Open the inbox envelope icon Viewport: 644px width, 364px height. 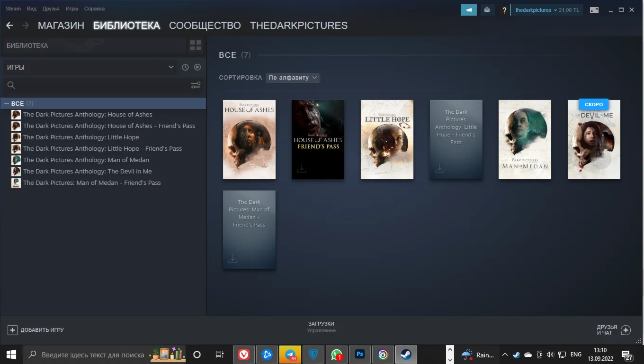click(x=486, y=10)
